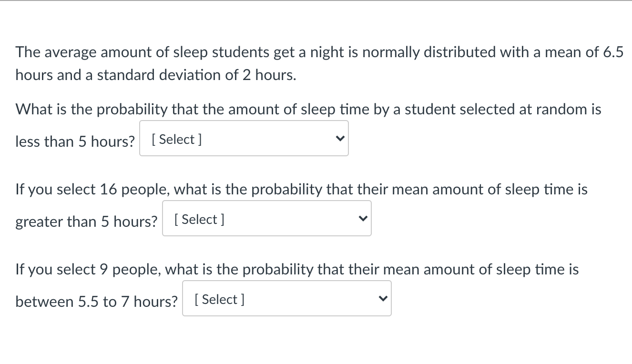Viewport: 632px width, 364px height.
Task: Click "[ Select ]" placeholder beside "less than 5 hours?"
Action: coord(176,140)
